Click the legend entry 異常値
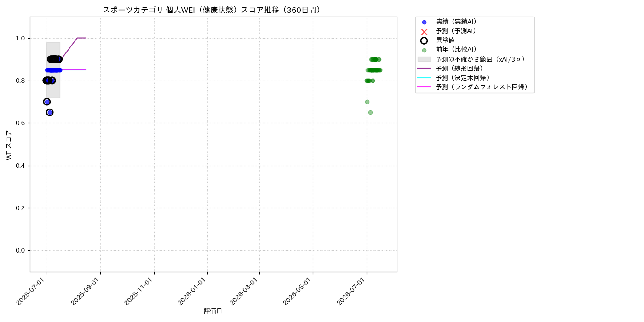This screenshot has width=644, height=322. 445,40
